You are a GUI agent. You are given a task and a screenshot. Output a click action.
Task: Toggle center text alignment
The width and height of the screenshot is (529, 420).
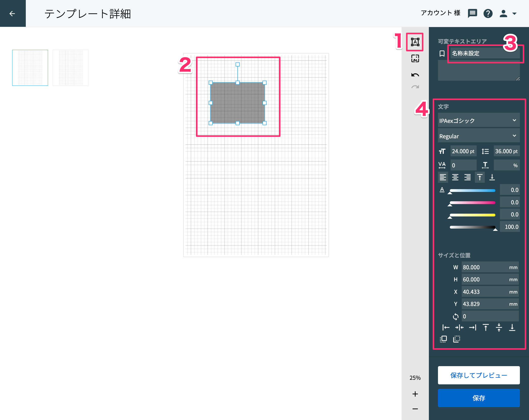tap(455, 177)
